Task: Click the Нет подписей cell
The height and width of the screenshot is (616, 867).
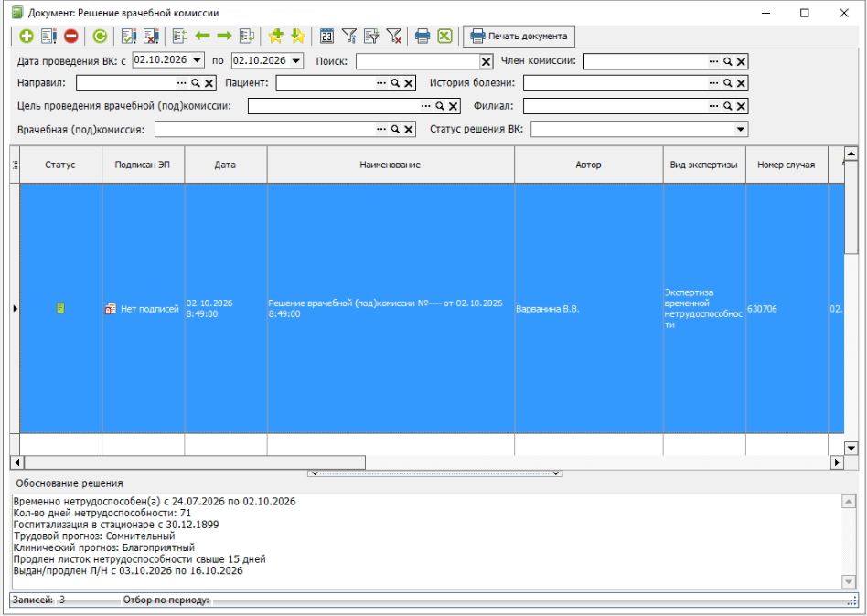Action: 143,309
